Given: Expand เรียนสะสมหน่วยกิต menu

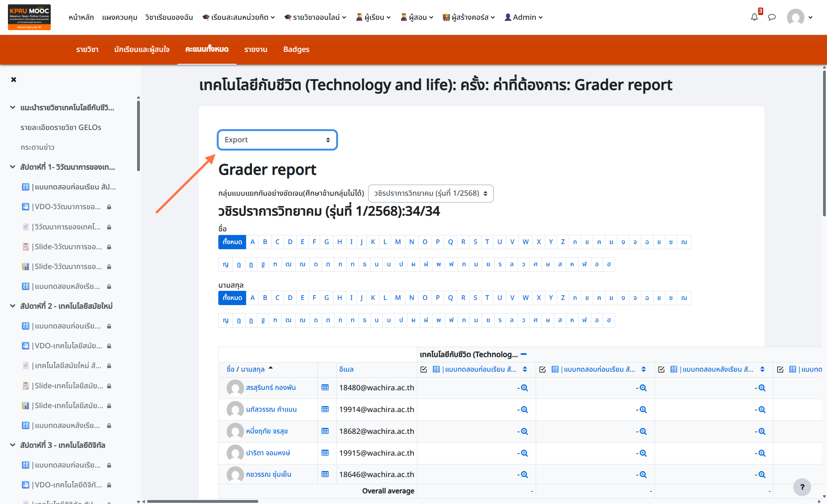Looking at the screenshot, I should [x=239, y=17].
